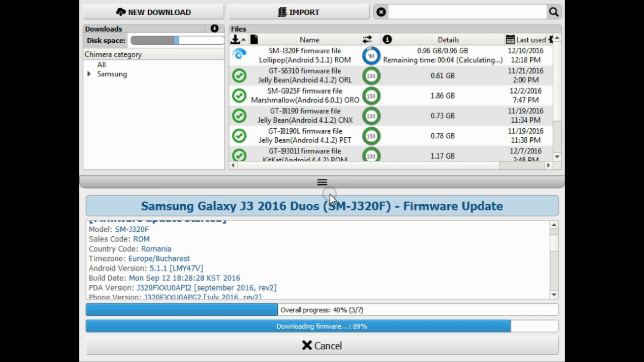Click the Romania country code value

pyautogui.click(x=156, y=249)
